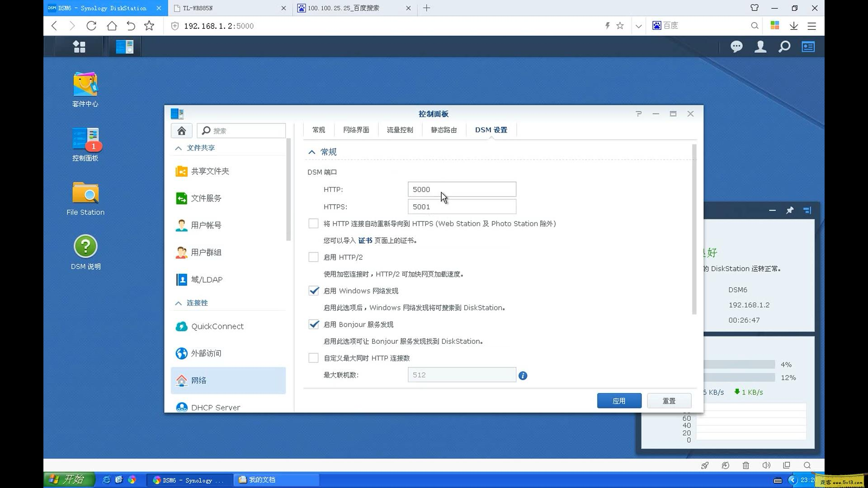Enable HTTP redirect to HTTPS
The height and width of the screenshot is (488, 868).
(x=313, y=223)
